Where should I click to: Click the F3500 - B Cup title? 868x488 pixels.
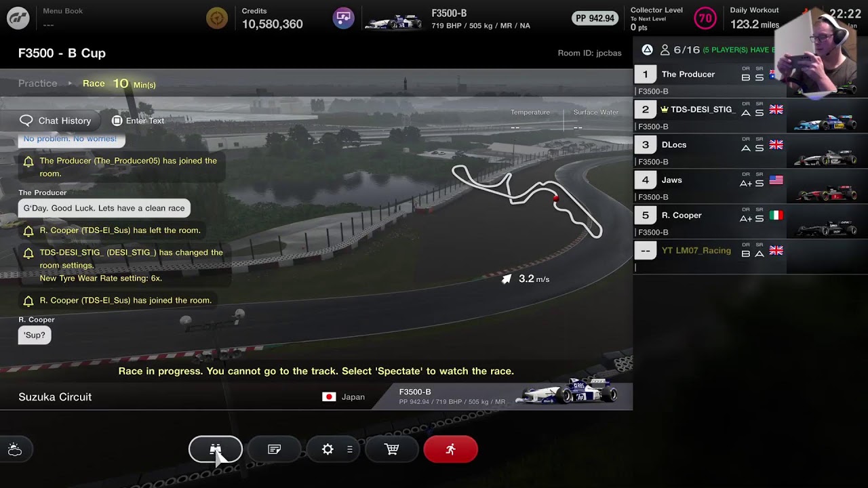[62, 53]
